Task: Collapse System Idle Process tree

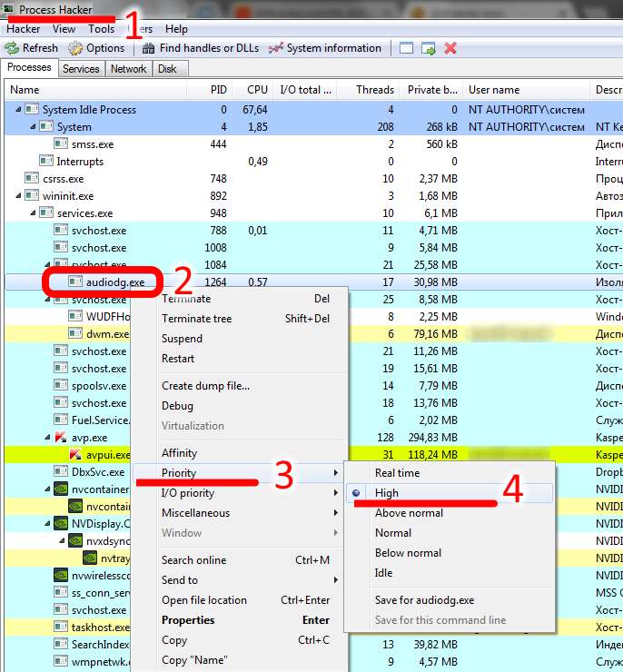Action: pyautogui.click(x=18, y=110)
